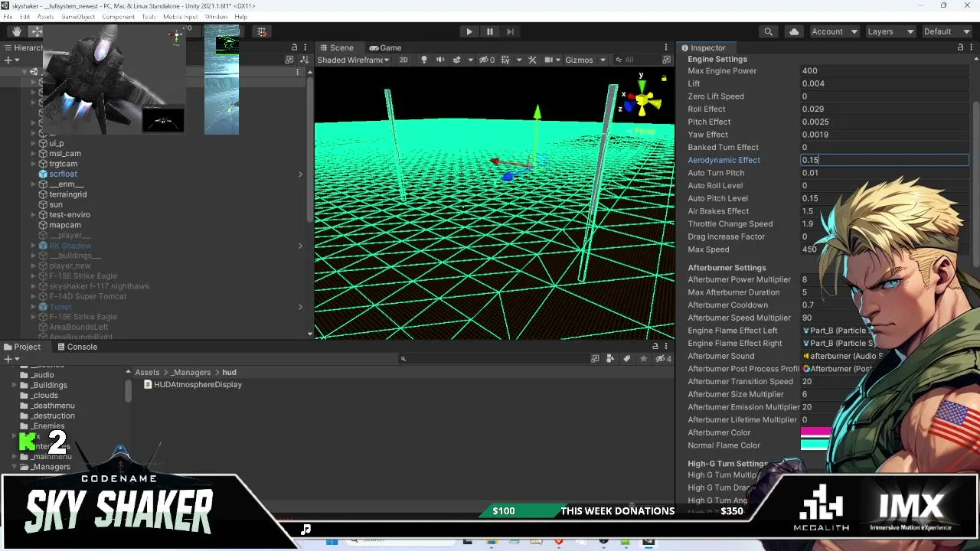Expand the test-enviro object in Hierarchy
The width and height of the screenshot is (980, 551).
(x=34, y=215)
